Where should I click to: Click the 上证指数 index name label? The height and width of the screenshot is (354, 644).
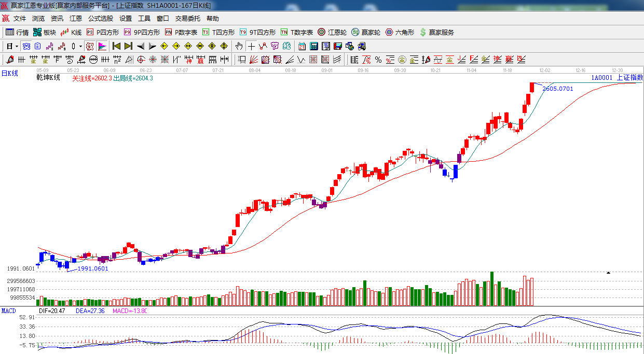tap(629, 78)
